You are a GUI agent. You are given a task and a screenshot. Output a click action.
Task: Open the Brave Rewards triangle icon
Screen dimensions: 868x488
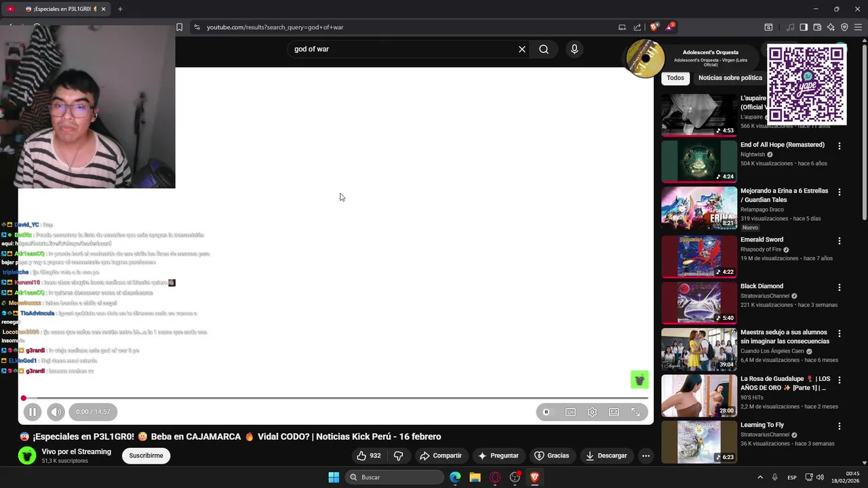[x=670, y=27]
